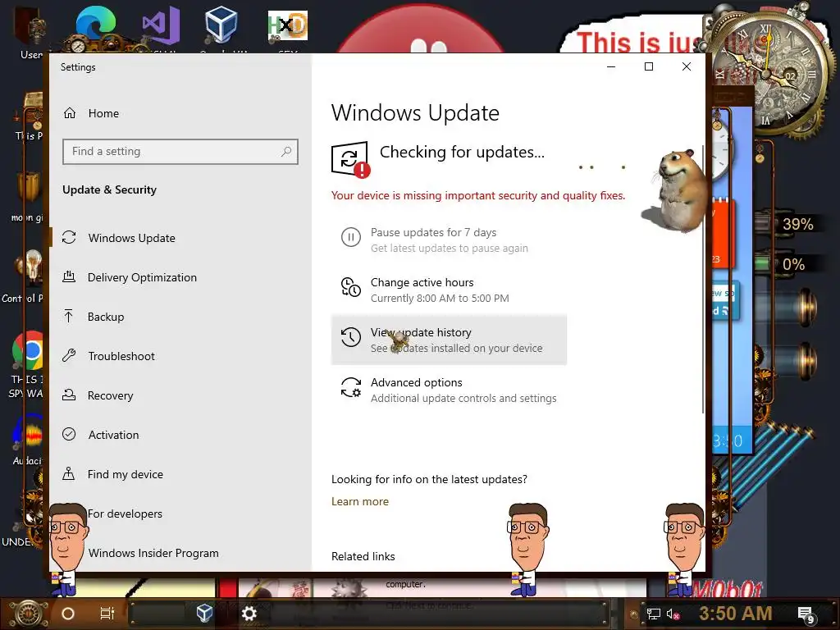The height and width of the screenshot is (630, 840).
Task: Click the Cortana circle on taskbar
Action: click(x=68, y=614)
